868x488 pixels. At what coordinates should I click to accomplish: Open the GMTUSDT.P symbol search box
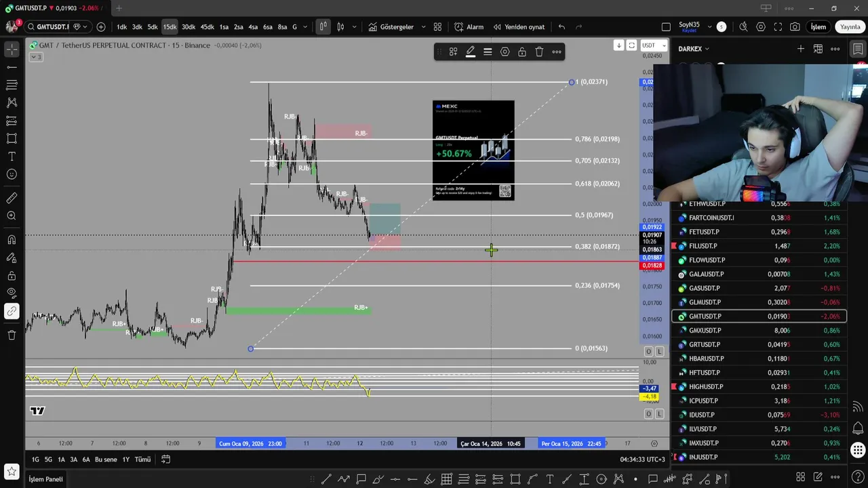tap(48, 27)
